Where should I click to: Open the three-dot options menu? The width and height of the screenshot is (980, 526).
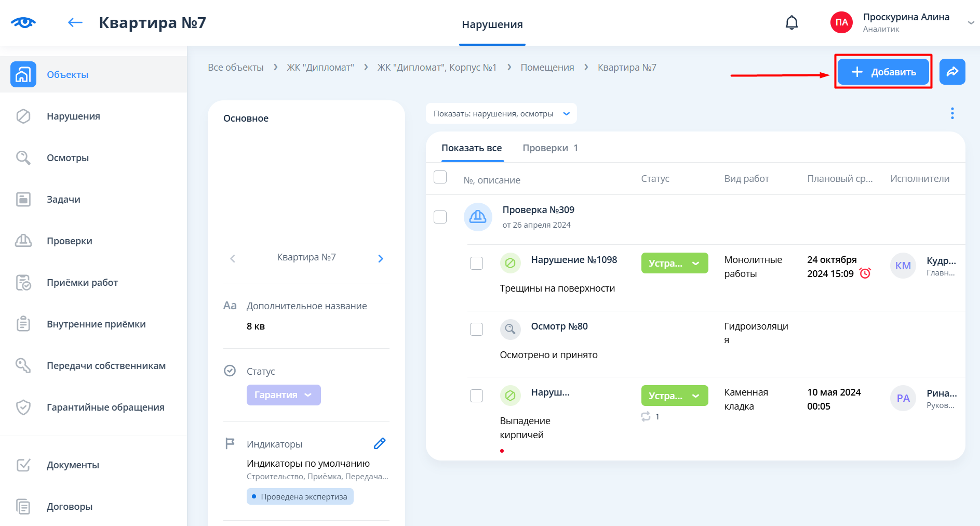tap(952, 113)
